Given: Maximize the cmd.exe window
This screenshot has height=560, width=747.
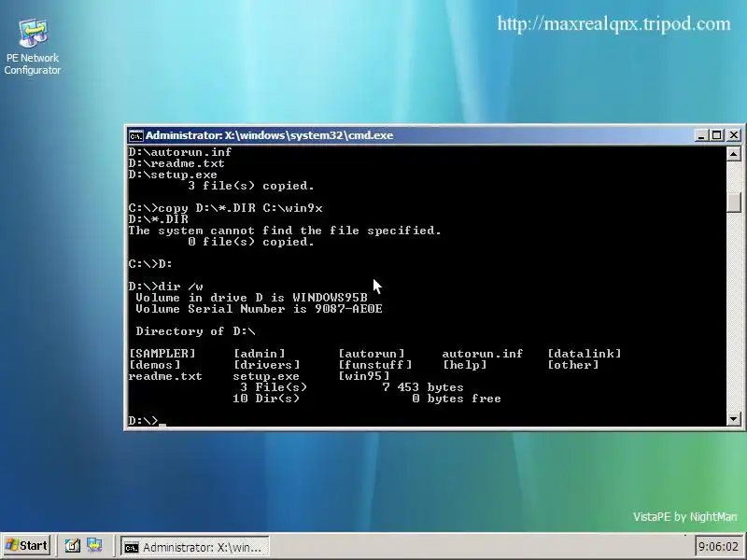Looking at the screenshot, I should click(716, 135).
